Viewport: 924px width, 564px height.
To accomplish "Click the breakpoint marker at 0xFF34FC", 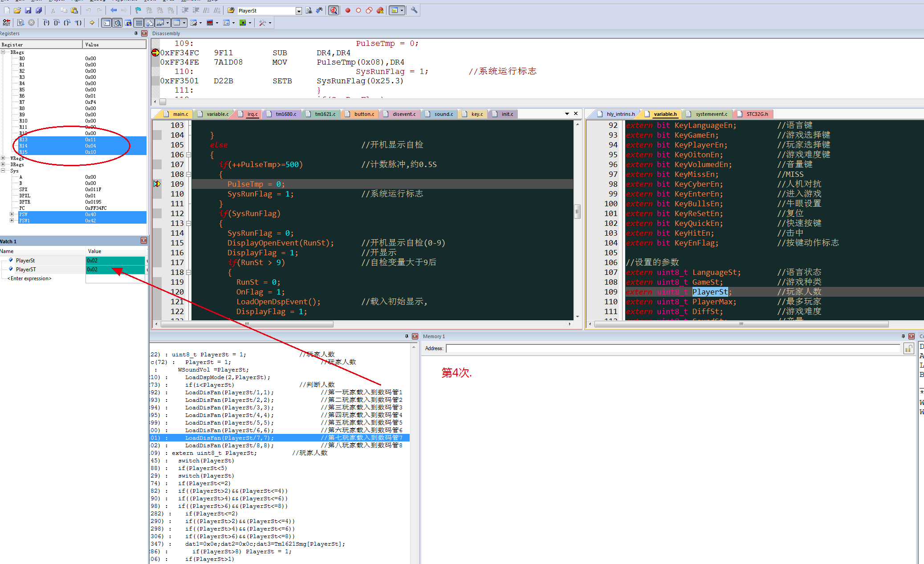I will (x=155, y=53).
